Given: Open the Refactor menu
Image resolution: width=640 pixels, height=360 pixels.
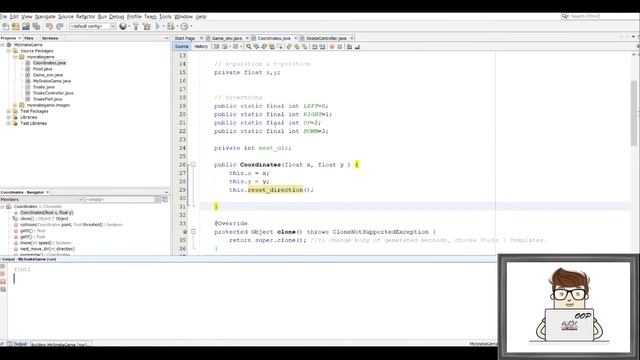Looking at the screenshot, I should (86, 16).
